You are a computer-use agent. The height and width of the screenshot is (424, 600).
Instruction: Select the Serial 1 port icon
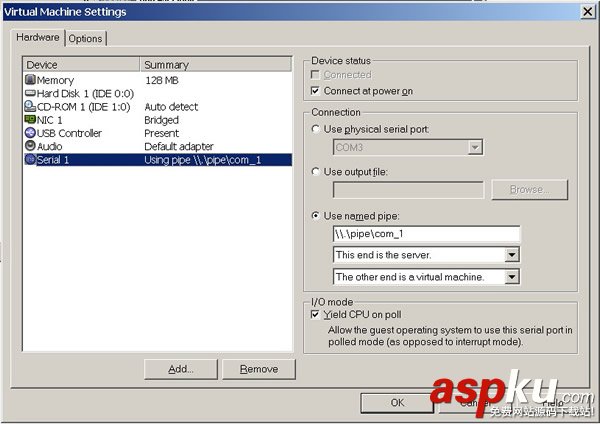point(30,159)
